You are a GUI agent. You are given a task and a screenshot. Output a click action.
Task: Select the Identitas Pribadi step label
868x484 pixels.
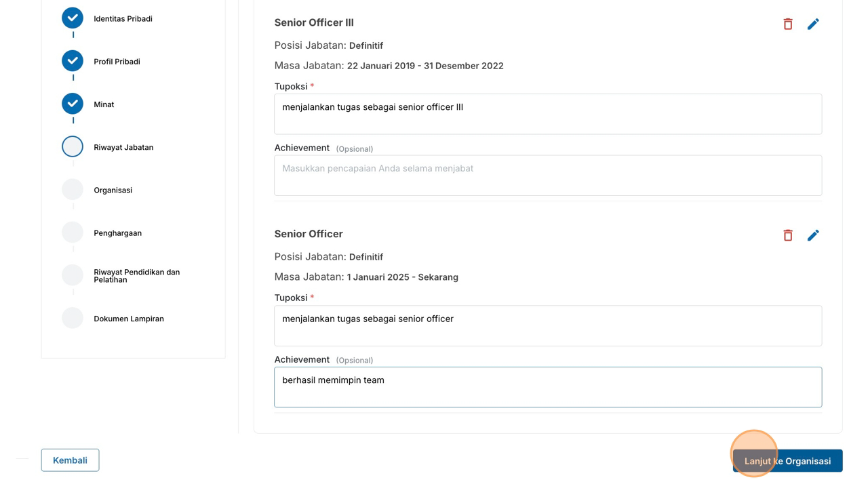coord(123,19)
